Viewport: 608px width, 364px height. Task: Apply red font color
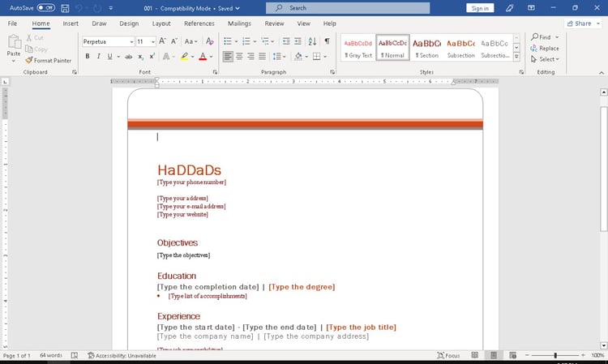203,57
